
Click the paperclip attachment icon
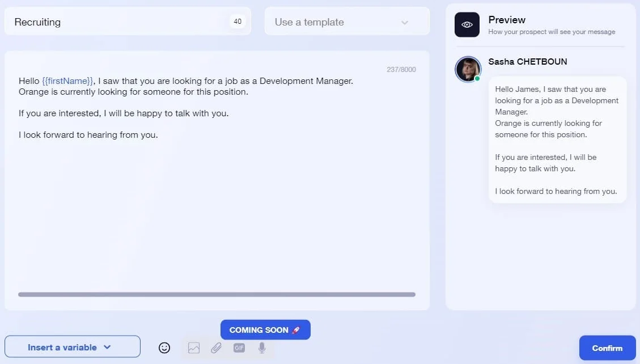click(217, 348)
